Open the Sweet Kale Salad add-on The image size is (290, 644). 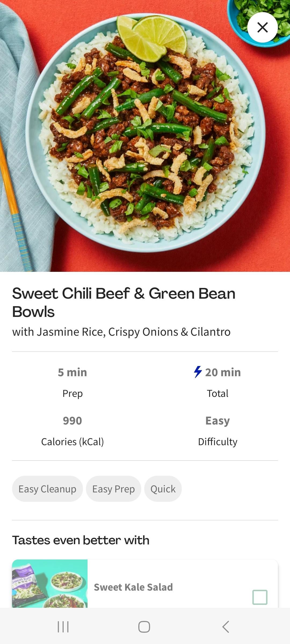tap(133, 587)
